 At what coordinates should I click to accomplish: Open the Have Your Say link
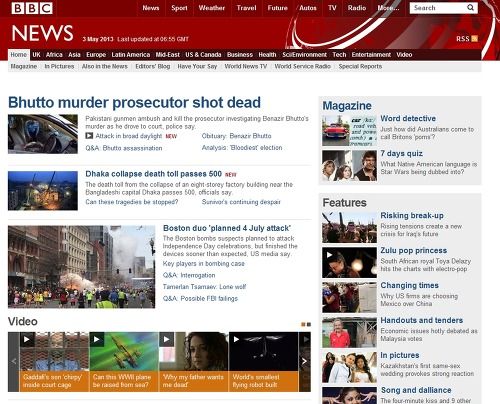[x=197, y=66]
